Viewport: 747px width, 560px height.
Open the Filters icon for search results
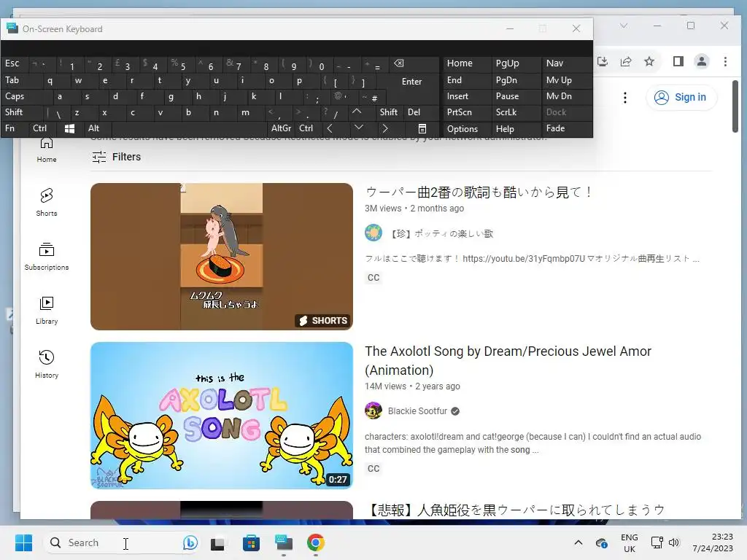click(x=99, y=157)
